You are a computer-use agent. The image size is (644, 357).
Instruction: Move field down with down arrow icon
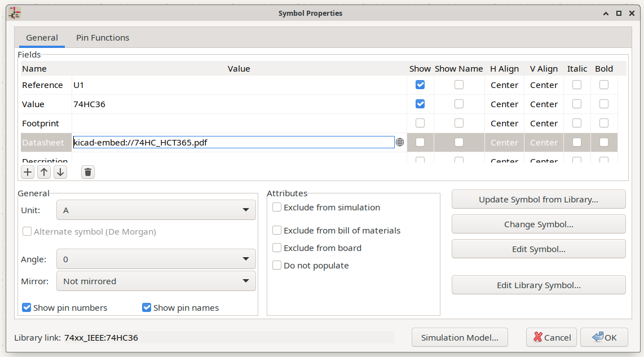[x=60, y=172]
